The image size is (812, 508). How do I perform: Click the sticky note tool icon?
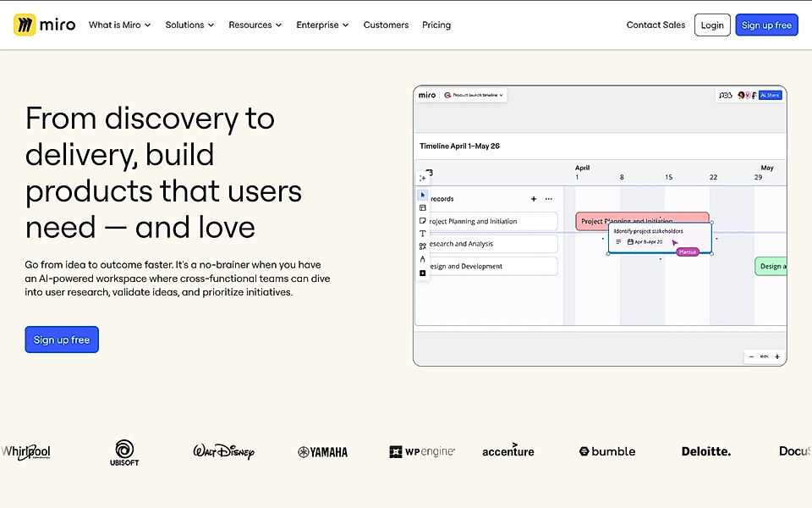click(x=422, y=221)
